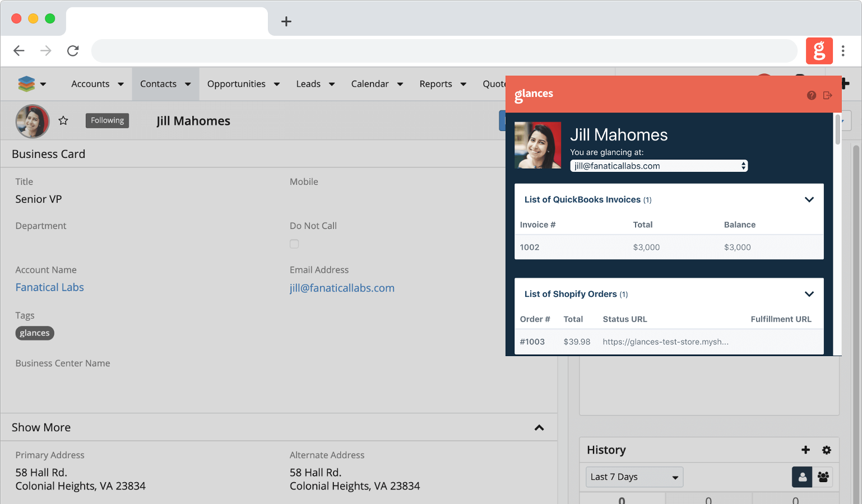Click the History panel title

606,450
